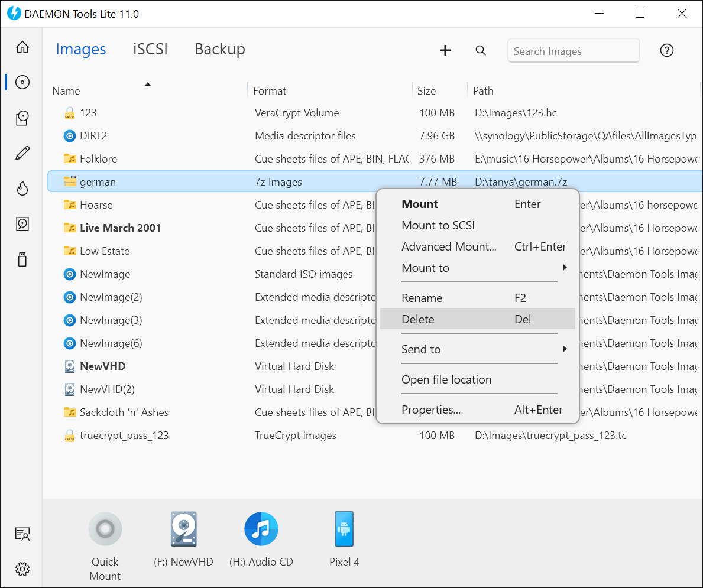The height and width of the screenshot is (588, 703).
Task: Open the license feedback icon near the bottom
Action: click(22, 534)
